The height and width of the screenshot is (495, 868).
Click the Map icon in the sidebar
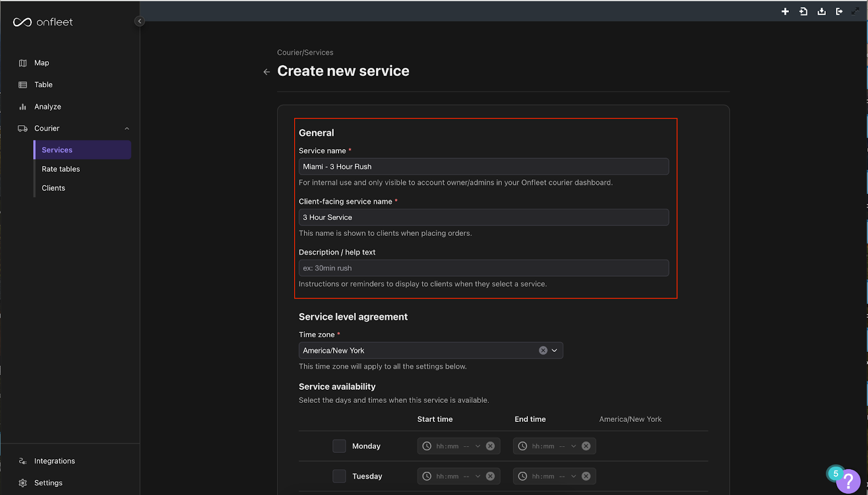click(x=23, y=63)
